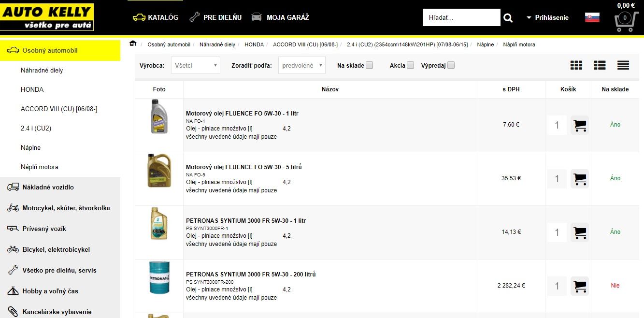The image size is (644, 318).
Task: Expand the Prihlásenie login dropdown
Action: pos(548,17)
